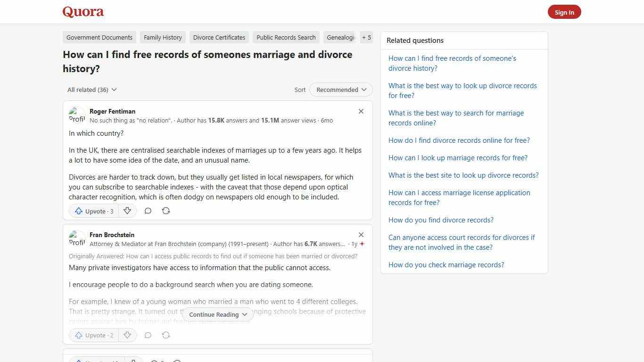Repost Roger Fentiman's answer
The height and width of the screenshot is (362, 644).
tap(165, 211)
